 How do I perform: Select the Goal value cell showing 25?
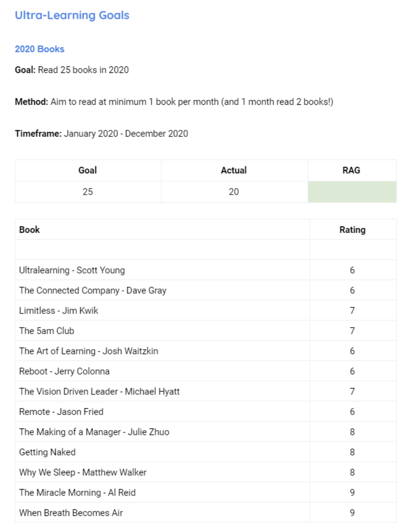coord(88,192)
